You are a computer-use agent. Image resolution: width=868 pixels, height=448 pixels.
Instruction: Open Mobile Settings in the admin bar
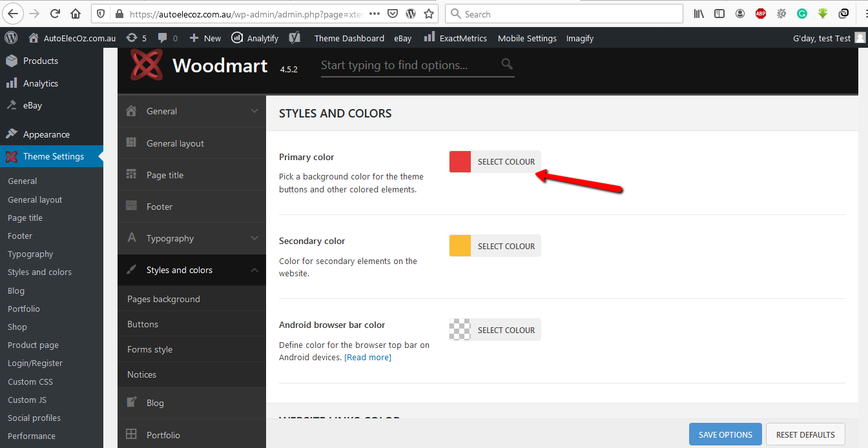tap(527, 38)
